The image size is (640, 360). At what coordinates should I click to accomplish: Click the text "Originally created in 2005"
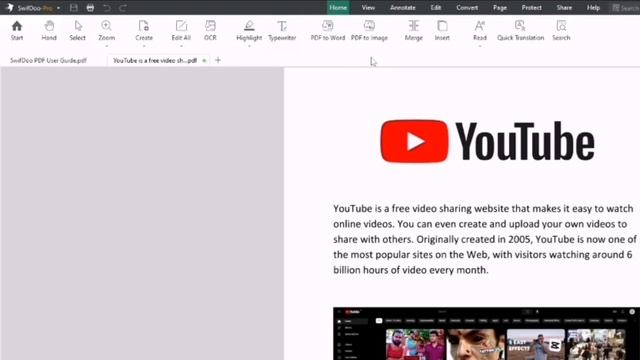(473, 239)
